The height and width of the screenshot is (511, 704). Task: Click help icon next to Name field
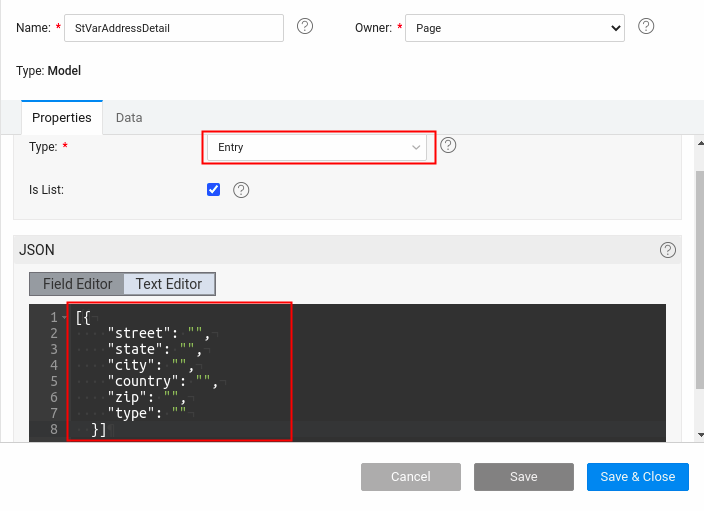click(305, 27)
